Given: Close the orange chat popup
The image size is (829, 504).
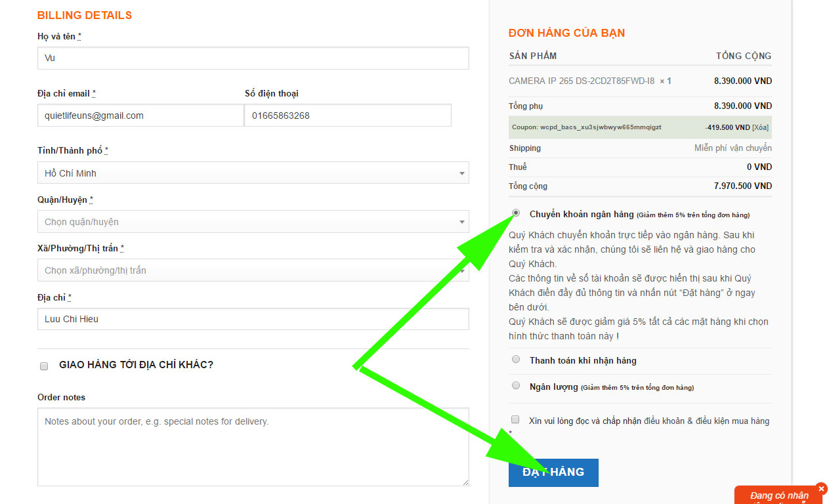Looking at the screenshot, I should point(821,489).
